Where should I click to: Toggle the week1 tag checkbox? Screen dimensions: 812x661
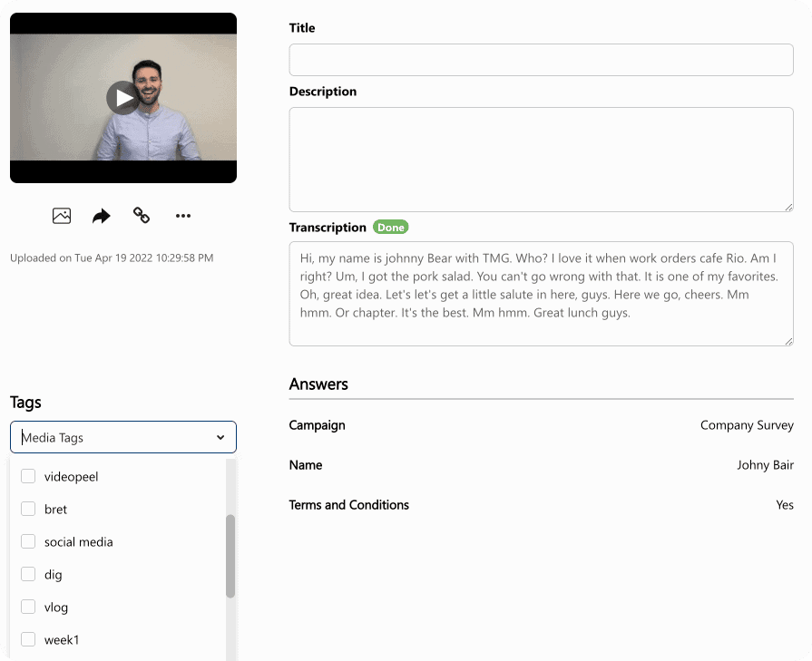tap(28, 639)
